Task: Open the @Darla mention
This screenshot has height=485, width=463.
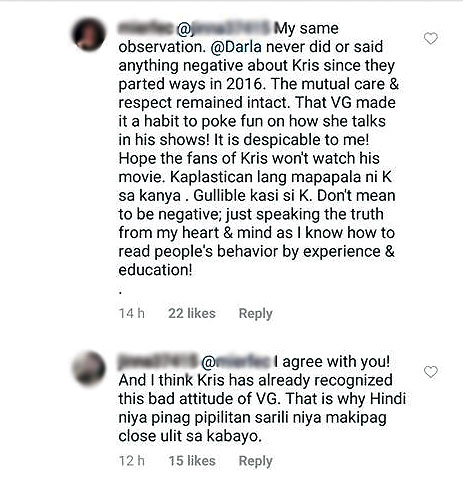Action: pyautogui.click(x=236, y=47)
